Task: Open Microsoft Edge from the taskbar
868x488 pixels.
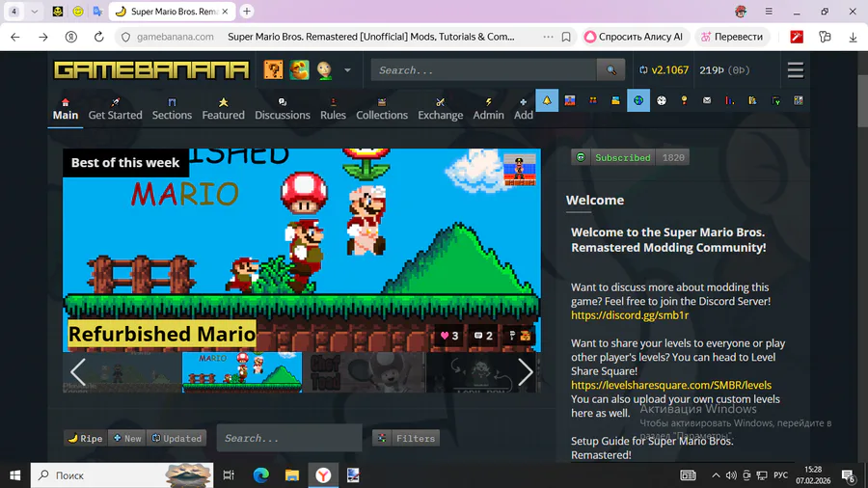Action: 260,475
